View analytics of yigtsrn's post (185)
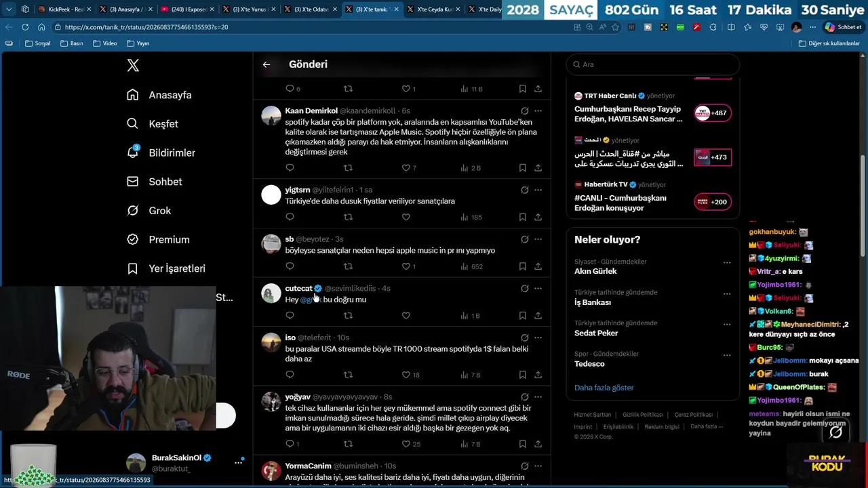Image resolution: width=868 pixels, height=488 pixels. click(471, 217)
